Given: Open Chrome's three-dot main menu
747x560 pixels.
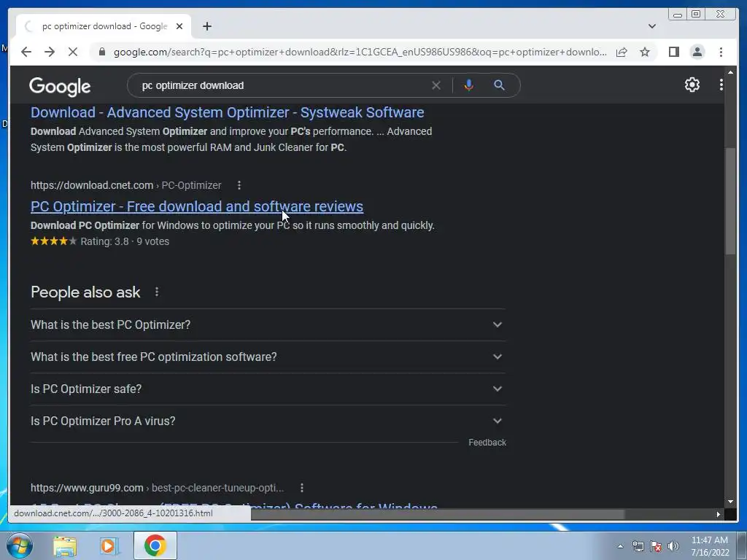Looking at the screenshot, I should [721, 52].
